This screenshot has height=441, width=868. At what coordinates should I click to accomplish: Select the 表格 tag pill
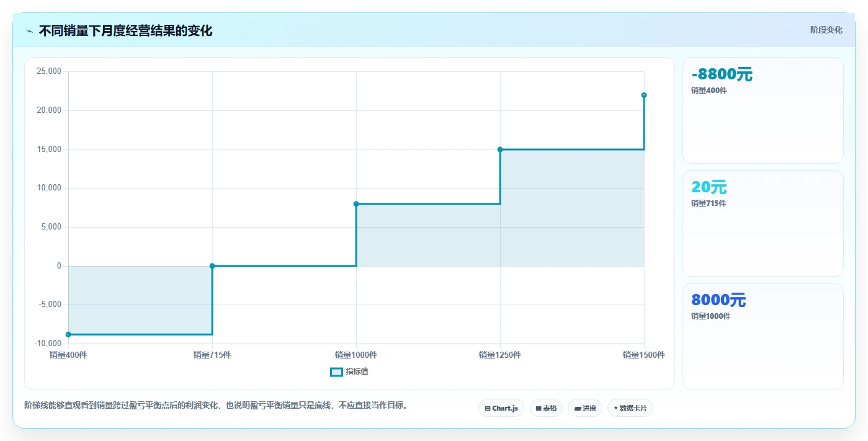(x=546, y=408)
